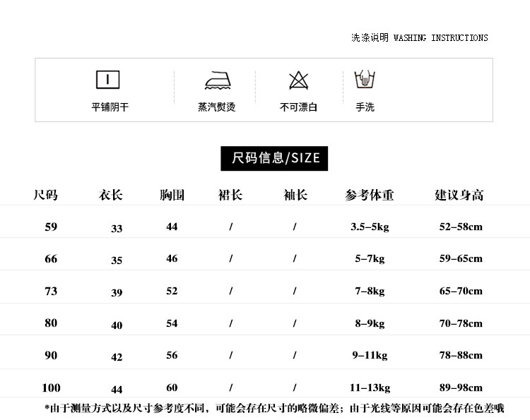Click garment length 39 for size 73
The height and width of the screenshot is (420, 530).
117,292
